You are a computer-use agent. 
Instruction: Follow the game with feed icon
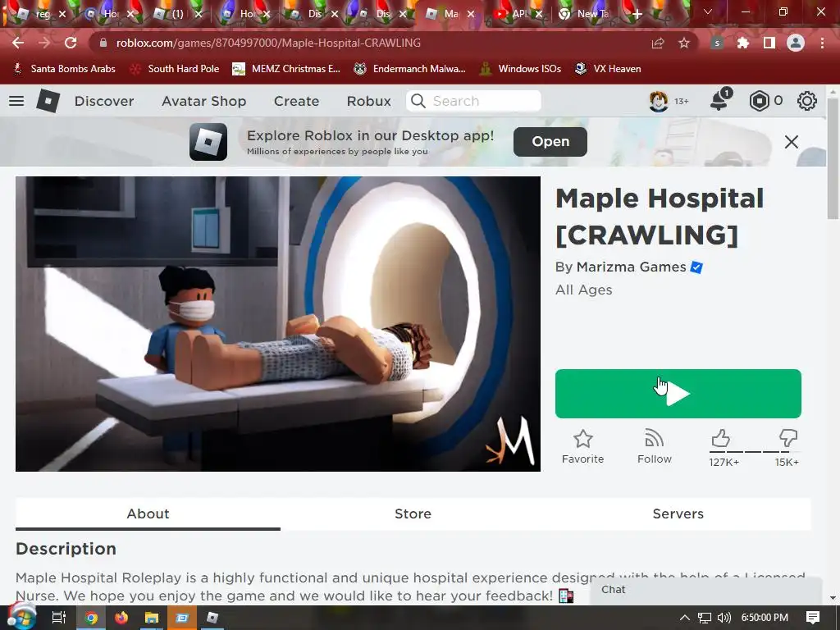coord(654,439)
